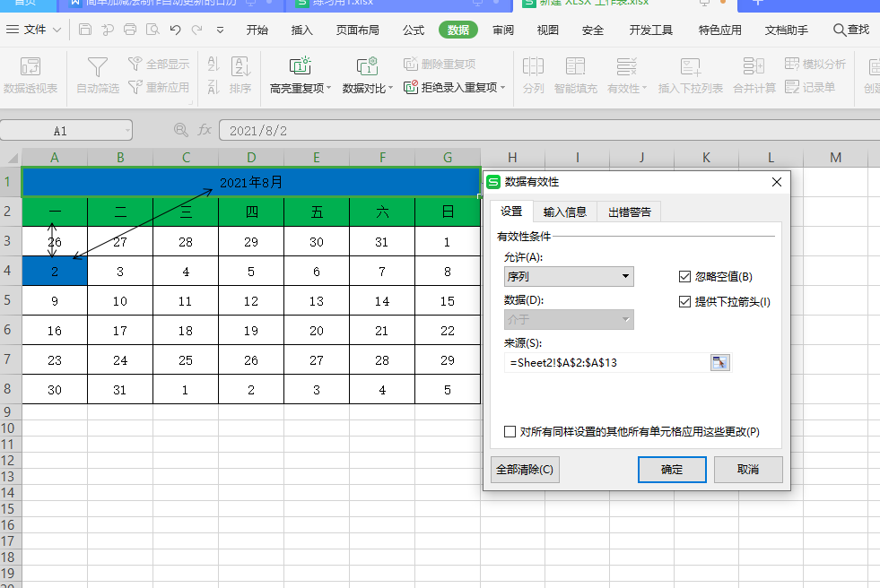Expand Data Compare dropdown arrow
Image resolution: width=880 pixels, height=588 pixels.
(390, 88)
